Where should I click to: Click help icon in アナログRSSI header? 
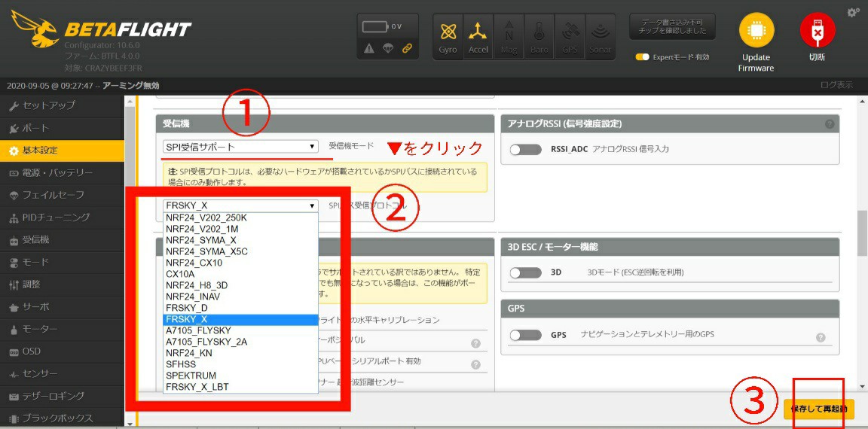coord(830,124)
